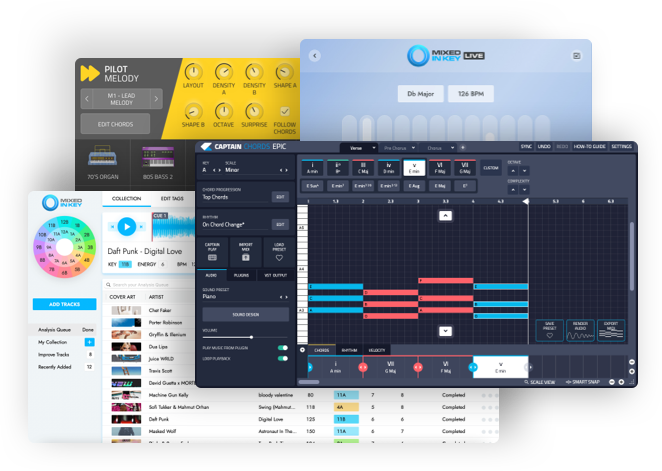Viewport: 662px width, 471px height.
Task: Toggle Follow Chords checkbox in Pilot Melody
Action: 285,111
